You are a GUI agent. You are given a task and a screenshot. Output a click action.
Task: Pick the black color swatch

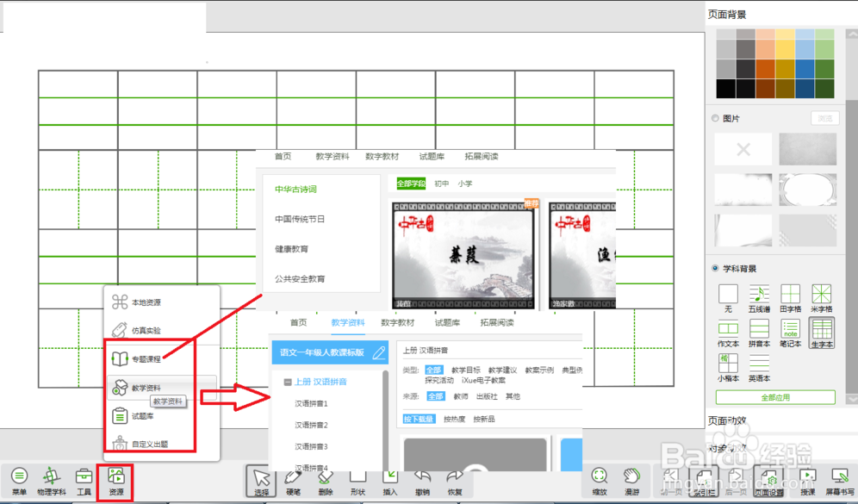point(725,89)
